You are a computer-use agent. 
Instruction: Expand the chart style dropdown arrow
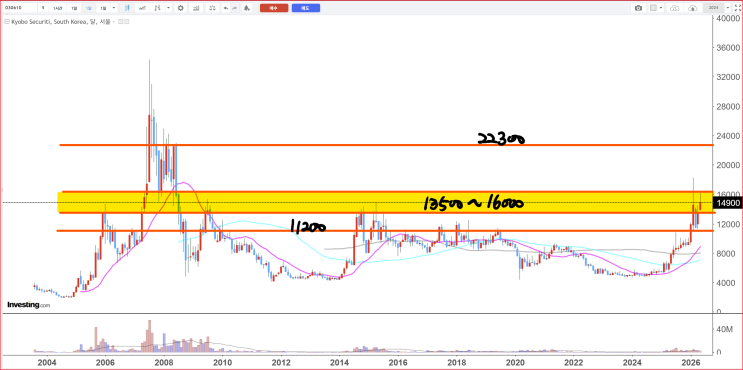168,8
